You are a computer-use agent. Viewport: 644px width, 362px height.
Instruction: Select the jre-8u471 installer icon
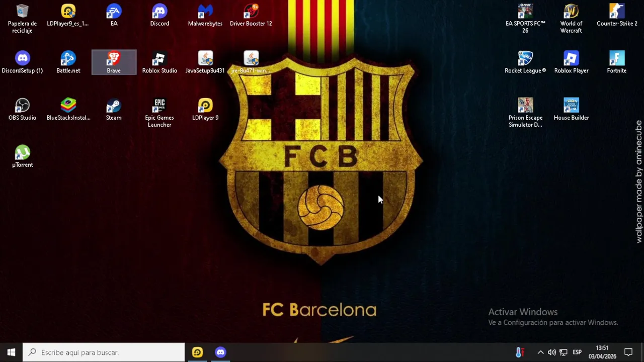pyautogui.click(x=251, y=62)
